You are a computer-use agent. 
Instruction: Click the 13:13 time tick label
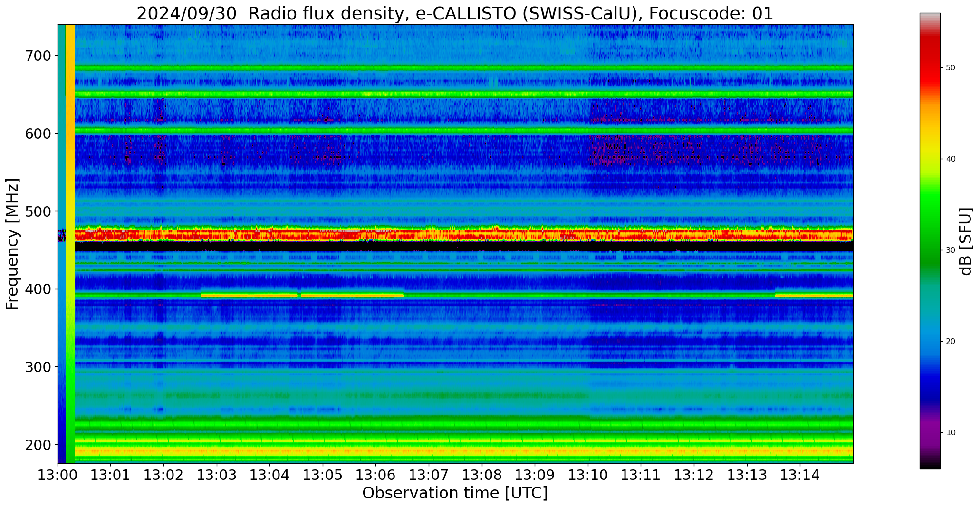pyautogui.click(x=747, y=475)
